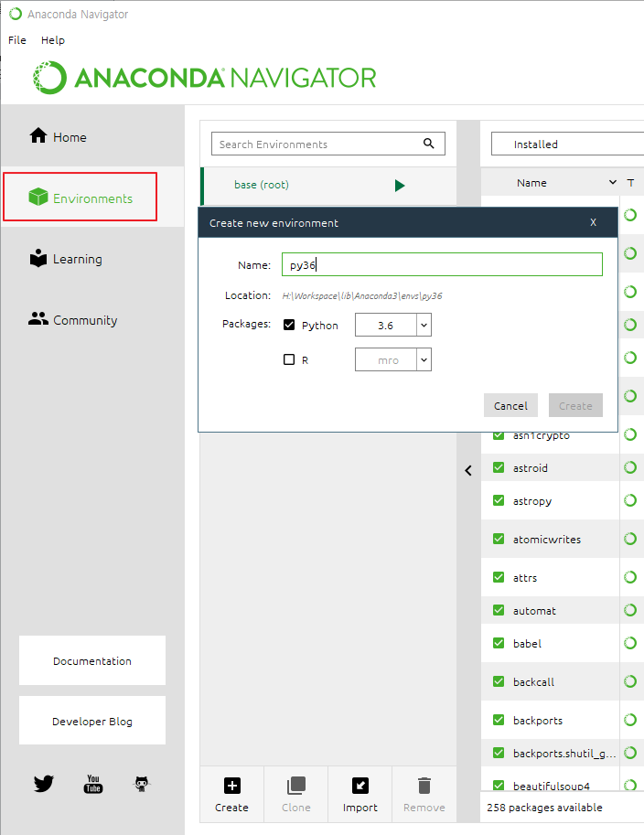Screen dimensions: 644x835
Task: Open the GitHub octocat icon link
Action: click(141, 784)
